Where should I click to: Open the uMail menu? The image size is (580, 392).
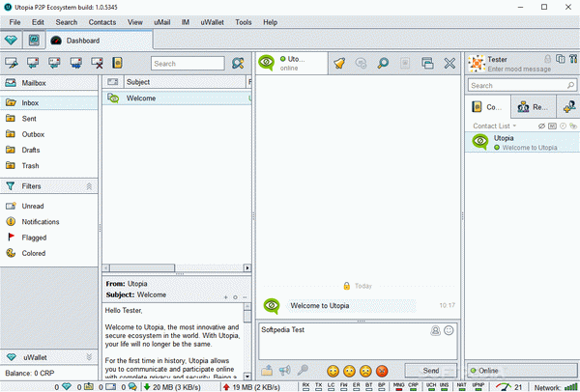point(162,22)
